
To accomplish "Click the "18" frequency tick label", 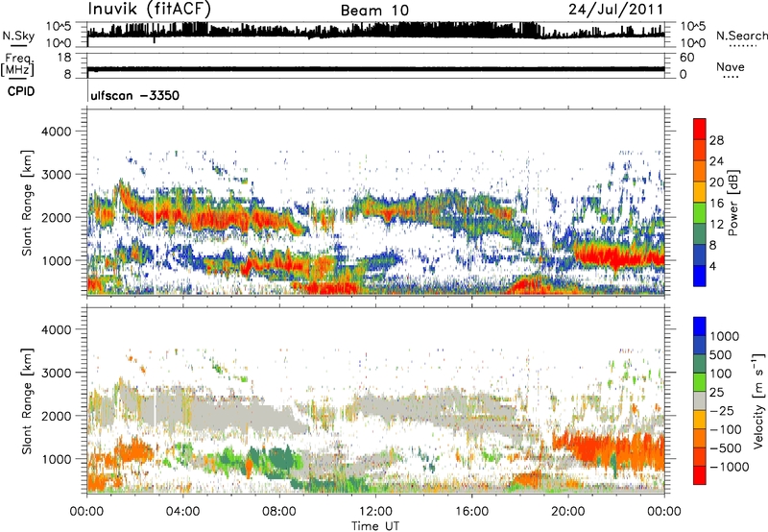I will click(x=63, y=58).
